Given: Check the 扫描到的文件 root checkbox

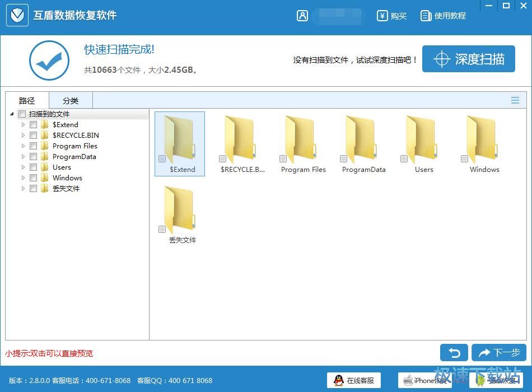Looking at the screenshot, I should tap(22, 114).
